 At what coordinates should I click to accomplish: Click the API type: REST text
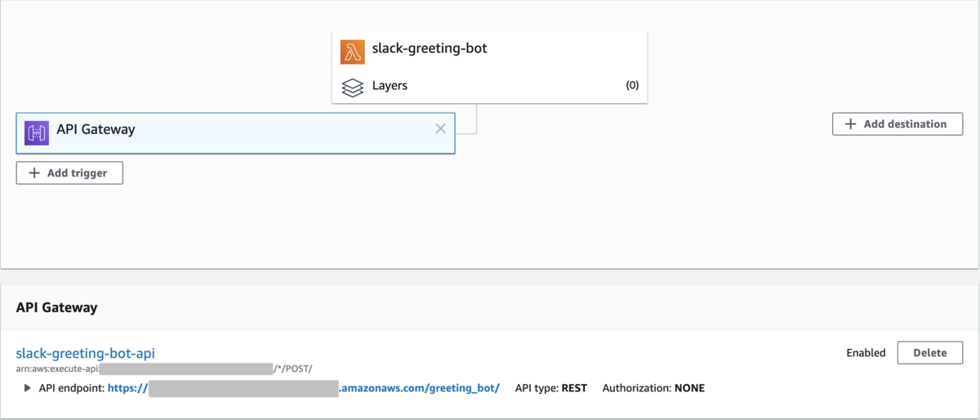[551, 388]
